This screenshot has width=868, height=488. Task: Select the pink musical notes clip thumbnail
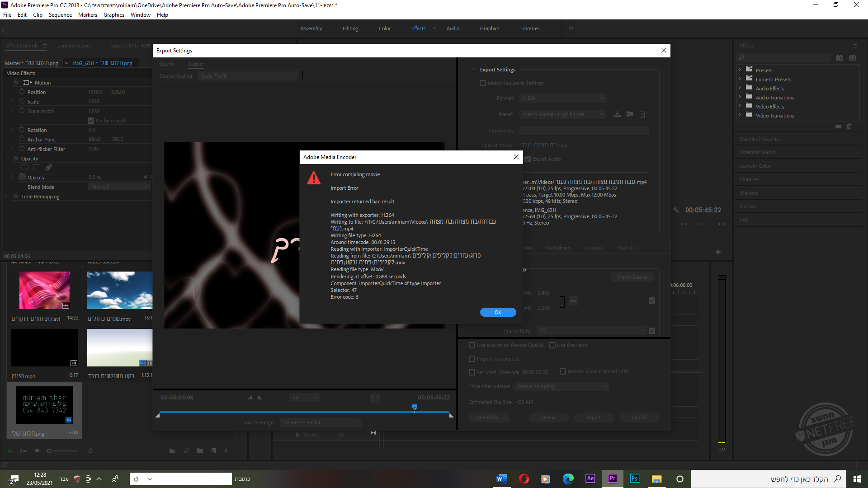44,290
